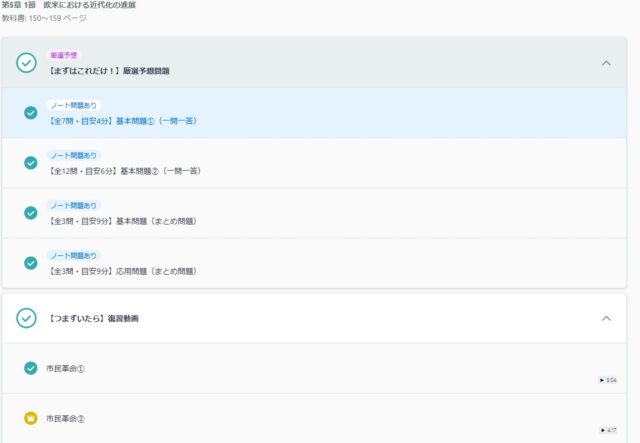Click the check icon beside 応用問題（まとめ問題）
Image resolution: width=640 pixels, height=443 pixels.
point(30,263)
